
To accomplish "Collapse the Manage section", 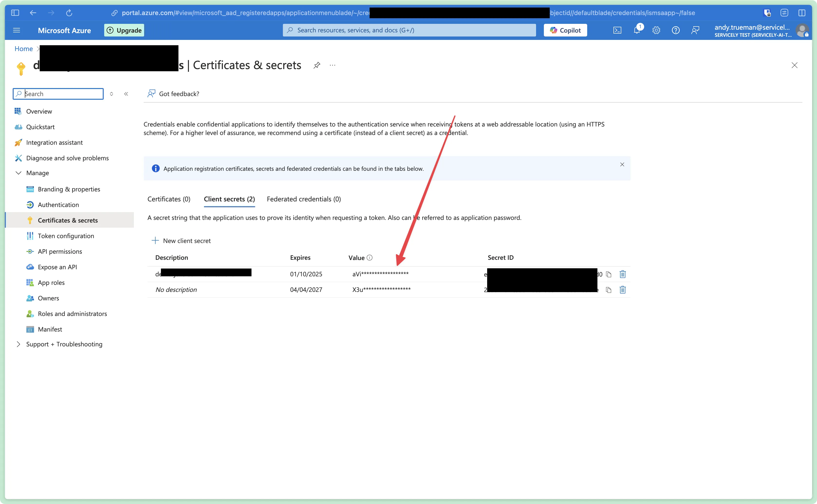I will [19, 173].
